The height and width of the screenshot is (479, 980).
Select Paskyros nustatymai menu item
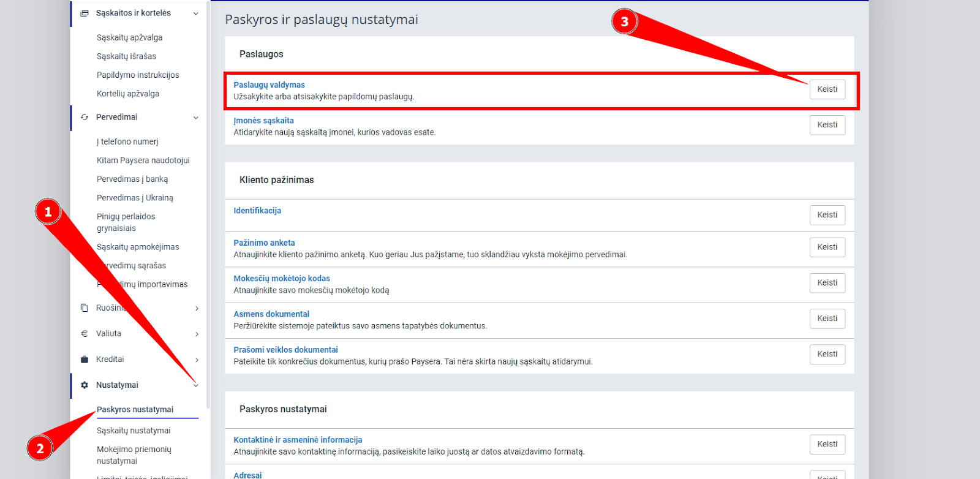(135, 410)
